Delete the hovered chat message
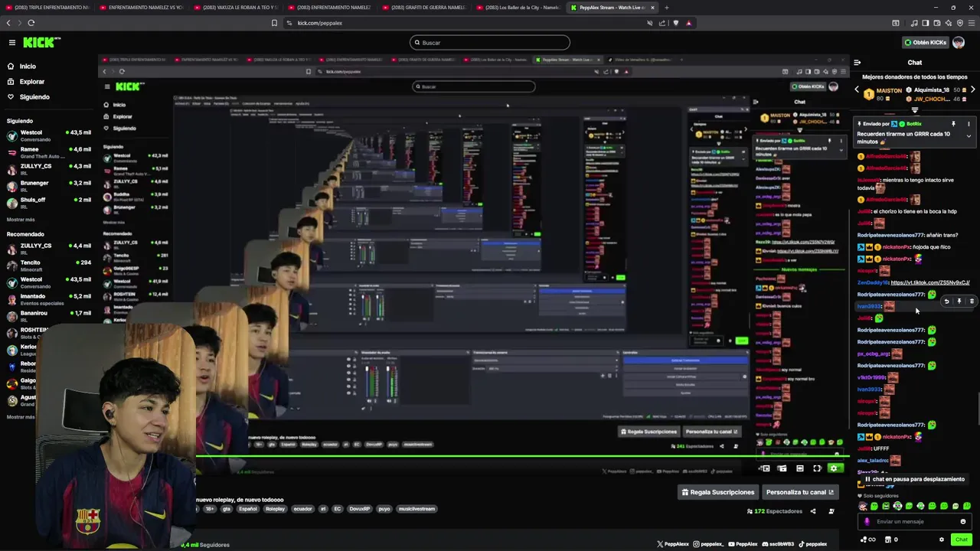The width and height of the screenshot is (980, 551). pyautogui.click(x=972, y=302)
